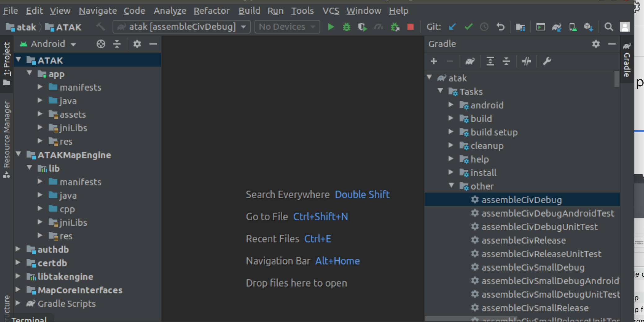Revert changes with rollback arrow

[x=500, y=27]
